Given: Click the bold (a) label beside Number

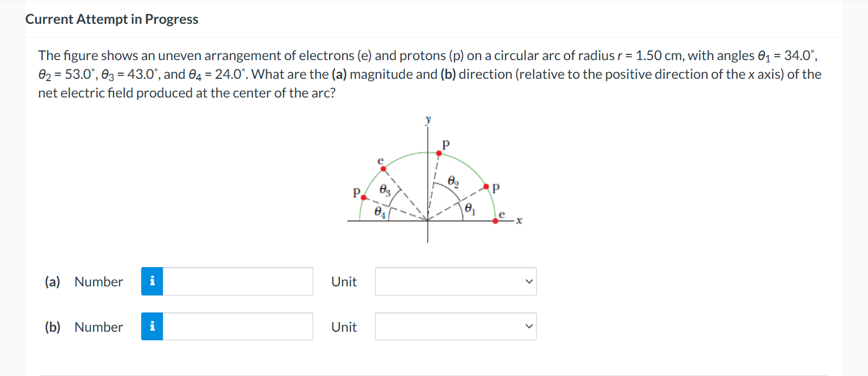Looking at the screenshot, I should [52, 281].
